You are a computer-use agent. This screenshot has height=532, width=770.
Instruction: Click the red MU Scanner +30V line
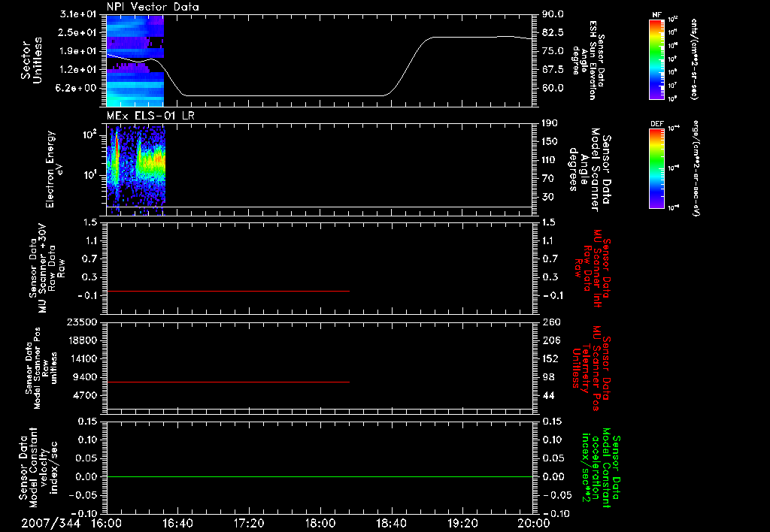[x=228, y=291]
